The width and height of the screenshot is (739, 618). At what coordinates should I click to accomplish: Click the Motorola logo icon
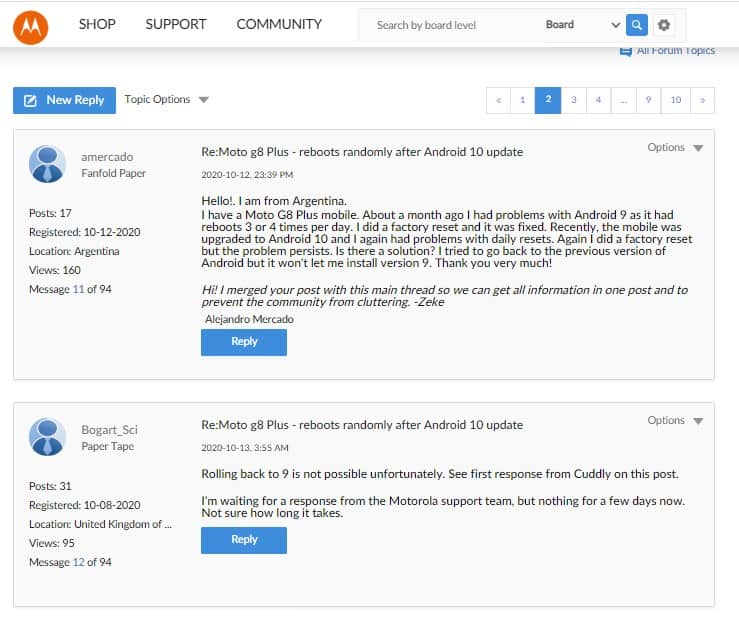click(31, 28)
